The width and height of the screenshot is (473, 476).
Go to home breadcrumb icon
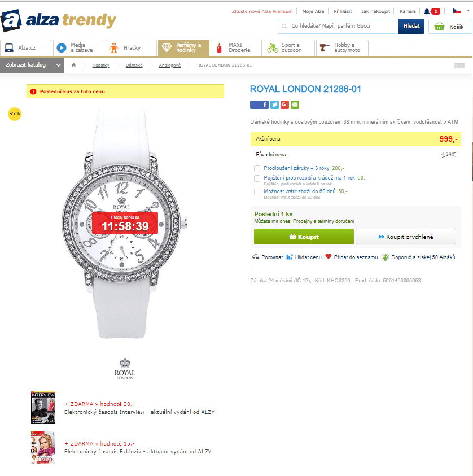tap(74, 65)
